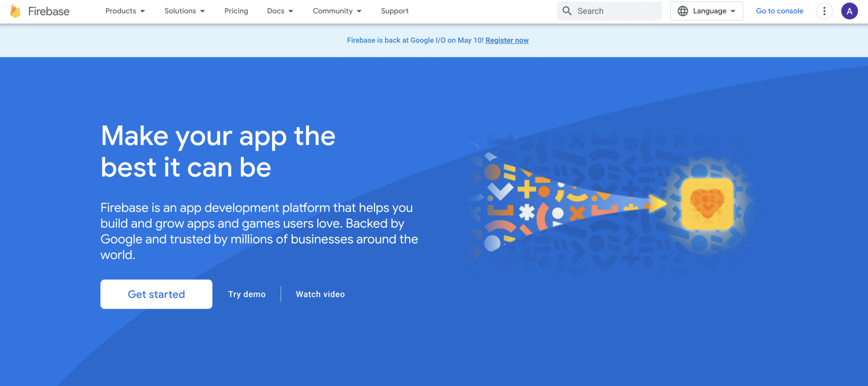The image size is (868, 386).
Task: Click the Register now link
Action: (507, 40)
